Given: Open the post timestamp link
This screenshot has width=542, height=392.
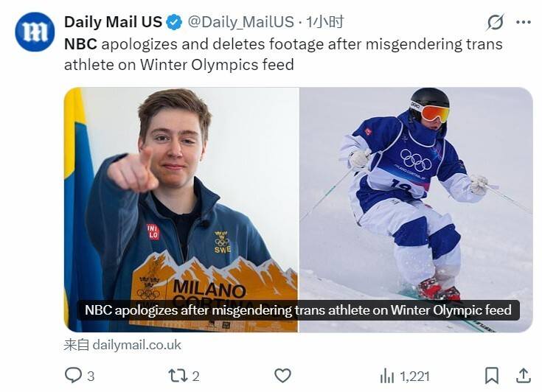Looking at the screenshot, I should 326,23.
